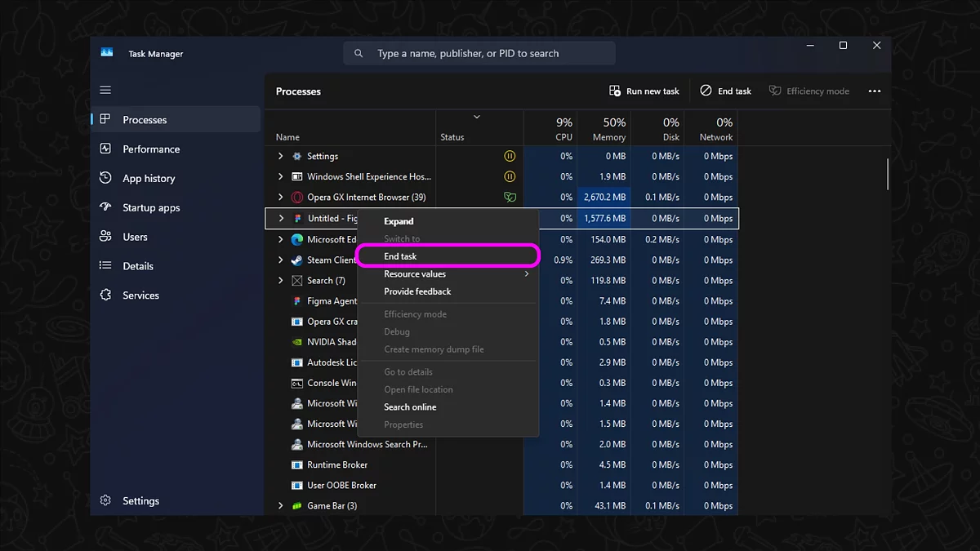Screen dimensions: 980x551
Task: Click the hamburger navigation menu icon
Action: [x=105, y=90]
